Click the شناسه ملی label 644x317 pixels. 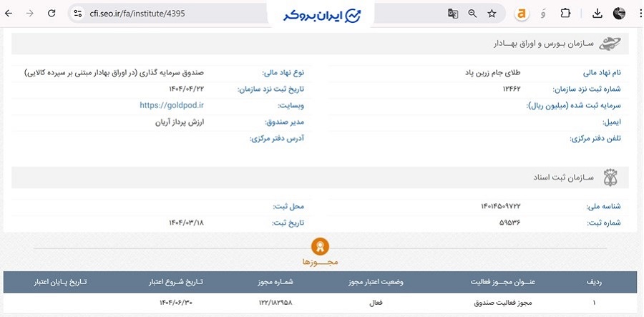point(604,207)
